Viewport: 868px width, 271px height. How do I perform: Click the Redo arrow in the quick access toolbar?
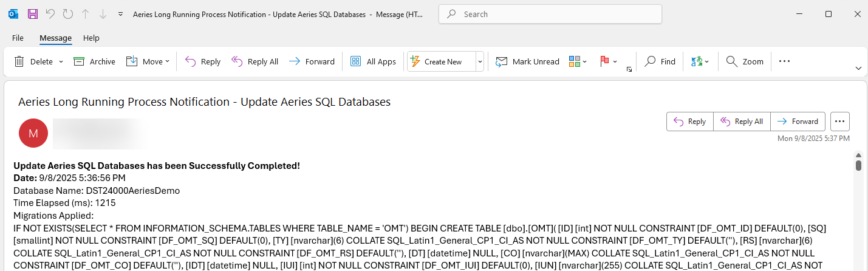pos(67,13)
